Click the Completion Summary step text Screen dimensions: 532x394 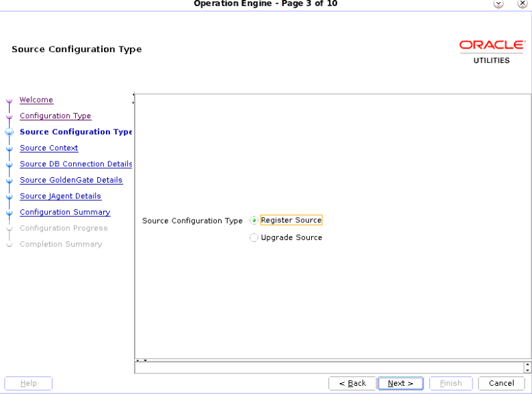[x=61, y=244]
